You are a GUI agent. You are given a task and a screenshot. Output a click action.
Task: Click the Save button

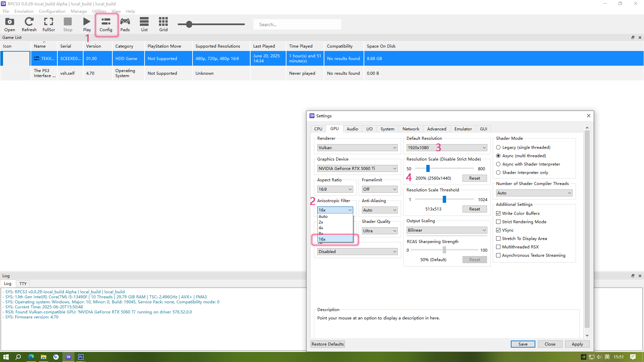pyautogui.click(x=523, y=344)
